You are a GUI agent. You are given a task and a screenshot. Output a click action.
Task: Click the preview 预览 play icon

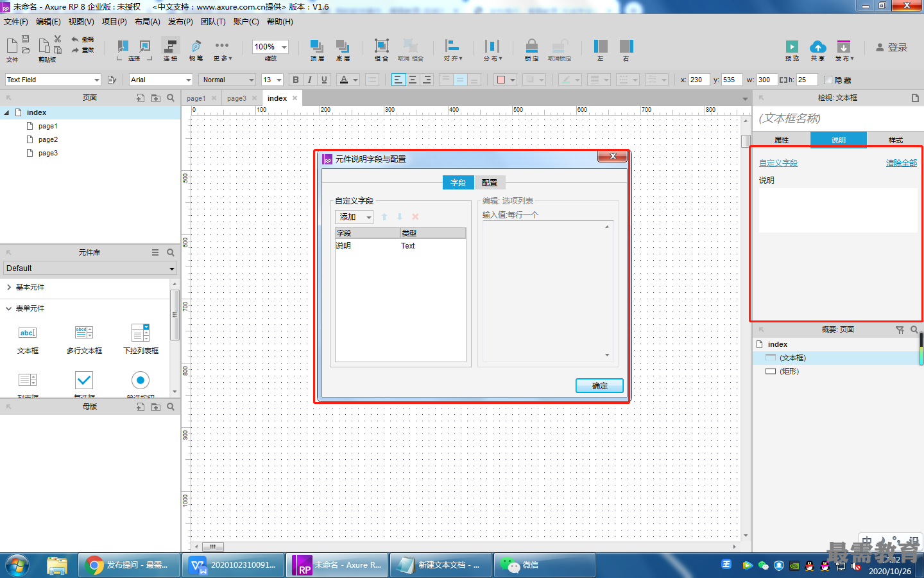click(x=792, y=47)
